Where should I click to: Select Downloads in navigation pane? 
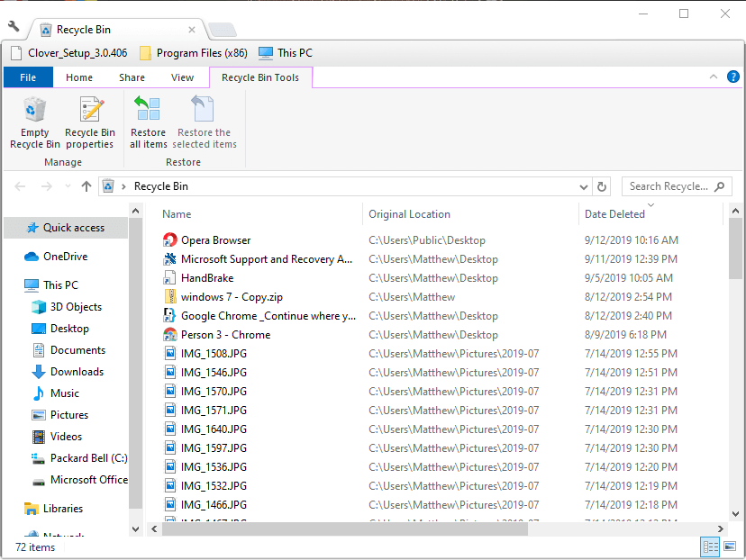point(77,372)
